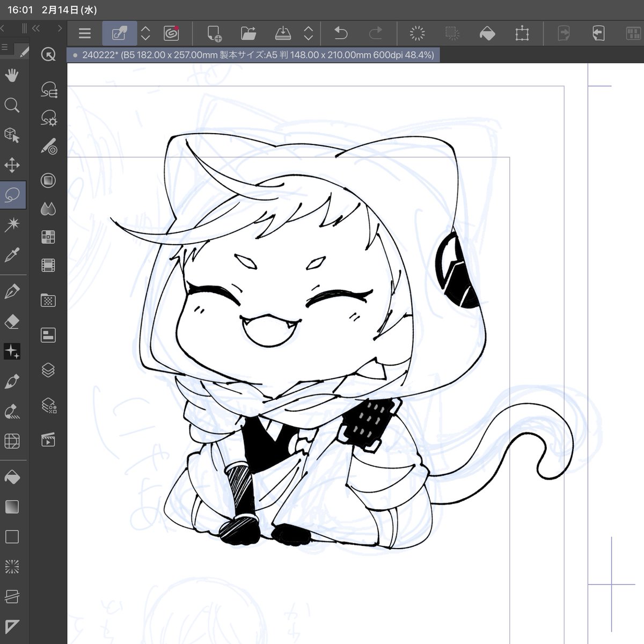
Task: Undo the last action
Action: [341, 34]
